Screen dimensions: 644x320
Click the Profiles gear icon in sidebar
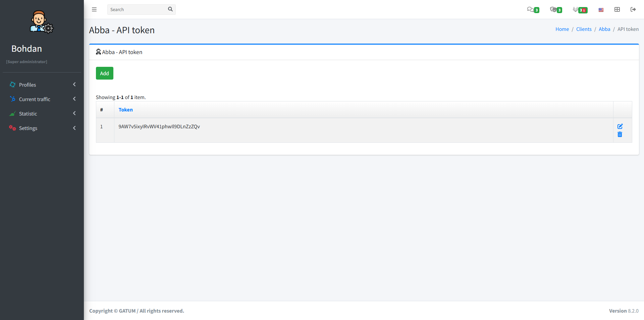pyautogui.click(x=12, y=85)
